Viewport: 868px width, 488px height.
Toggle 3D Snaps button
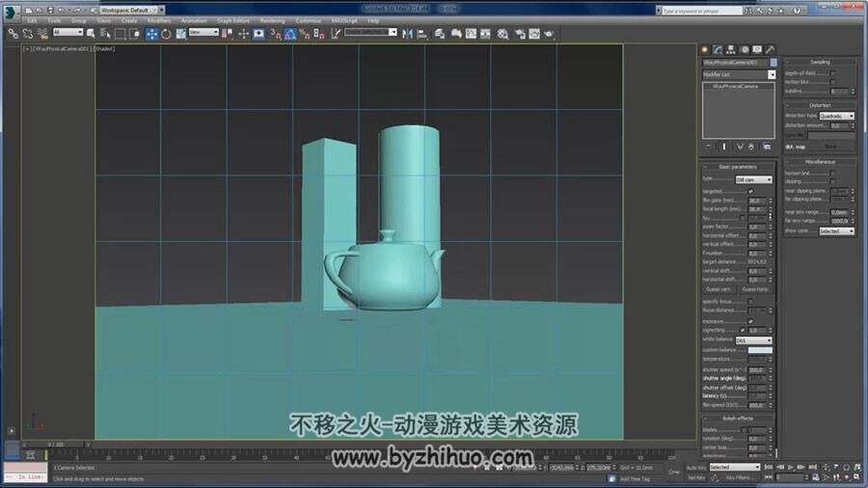point(275,34)
